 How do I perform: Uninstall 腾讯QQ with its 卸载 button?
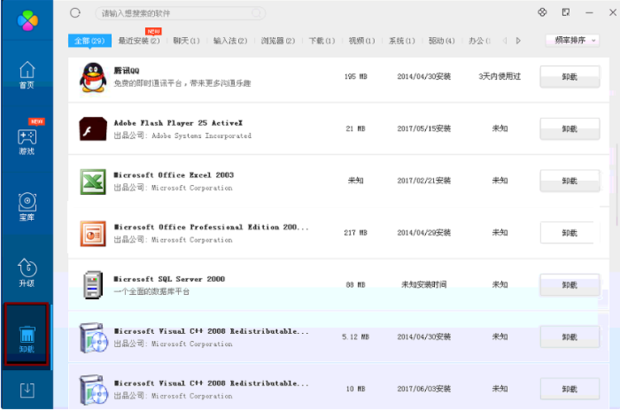point(570,77)
